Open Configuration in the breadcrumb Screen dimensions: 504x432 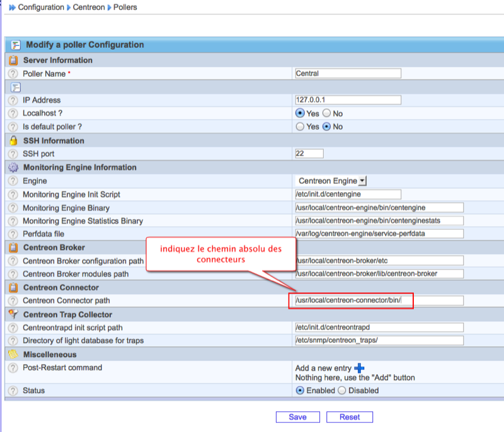[41, 8]
